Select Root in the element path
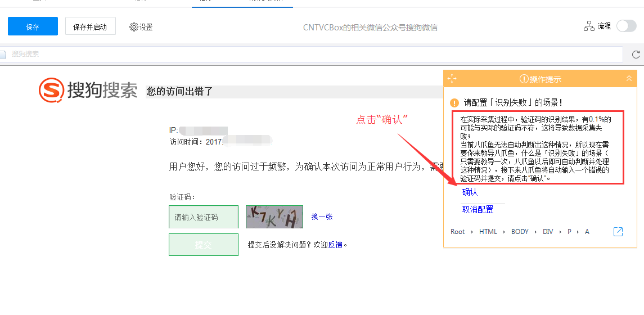Viewport: 644px width, 315px height. (x=457, y=232)
